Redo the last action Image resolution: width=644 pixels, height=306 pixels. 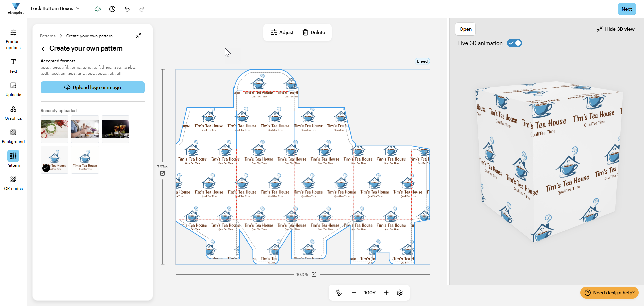coord(142,9)
